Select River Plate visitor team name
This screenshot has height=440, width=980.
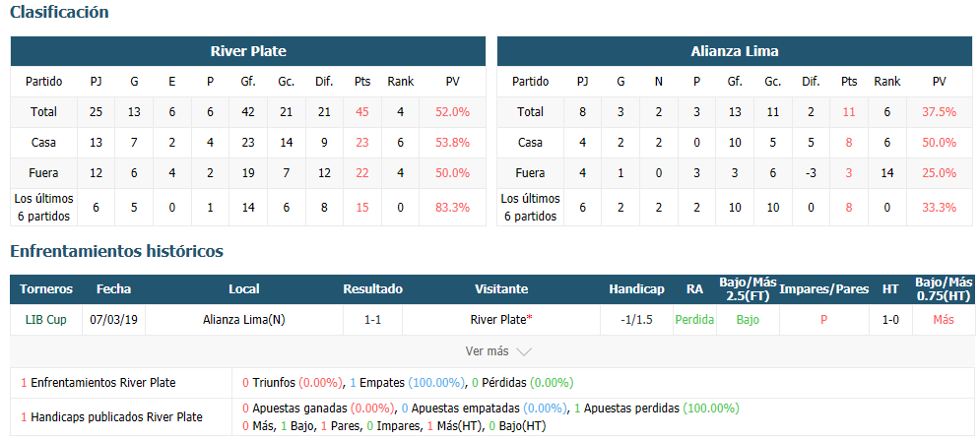point(498,319)
